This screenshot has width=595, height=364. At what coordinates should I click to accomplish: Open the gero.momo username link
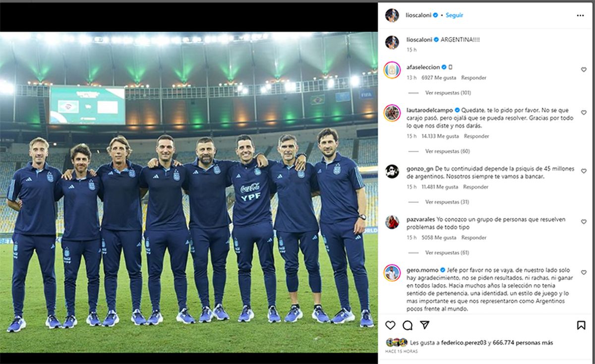tap(421, 269)
